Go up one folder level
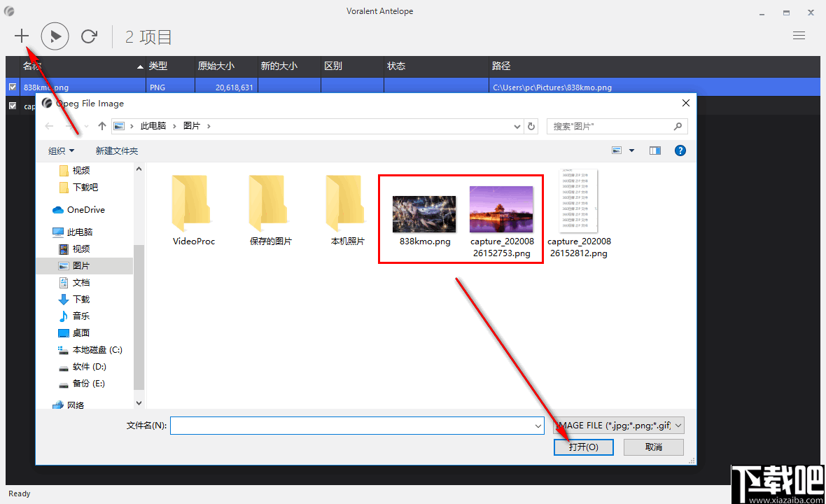This screenshot has width=826, height=504. (x=102, y=126)
